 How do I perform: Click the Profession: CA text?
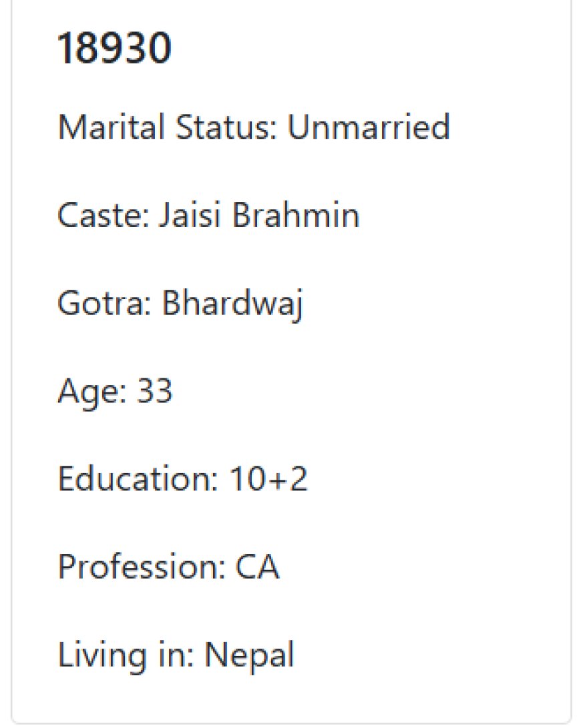tap(168, 567)
